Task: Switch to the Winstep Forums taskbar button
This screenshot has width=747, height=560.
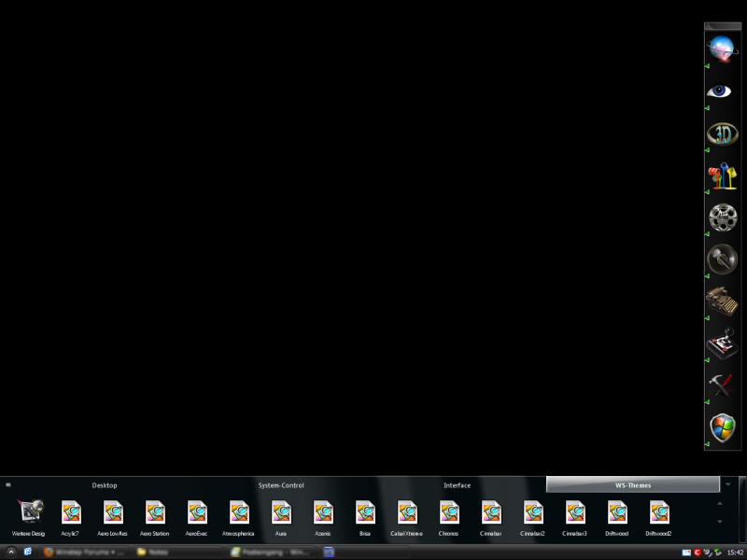Action: [84, 553]
